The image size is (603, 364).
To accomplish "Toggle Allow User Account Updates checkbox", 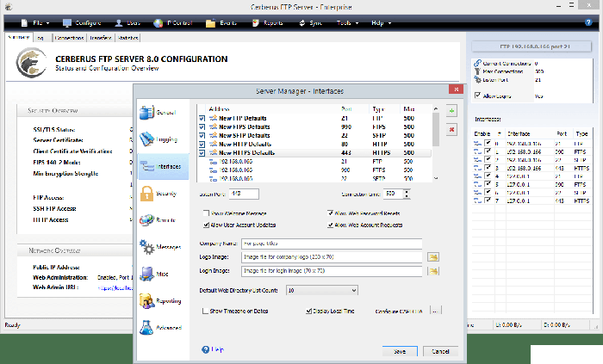I will [x=206, y=225].
